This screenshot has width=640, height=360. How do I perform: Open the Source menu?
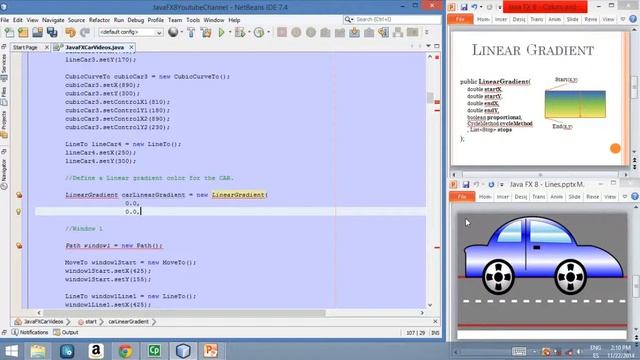coord(76,20)
